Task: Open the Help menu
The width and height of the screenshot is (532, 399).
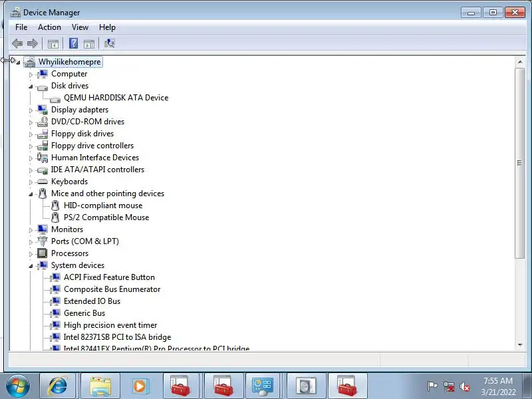Action: tap(107, 27)
